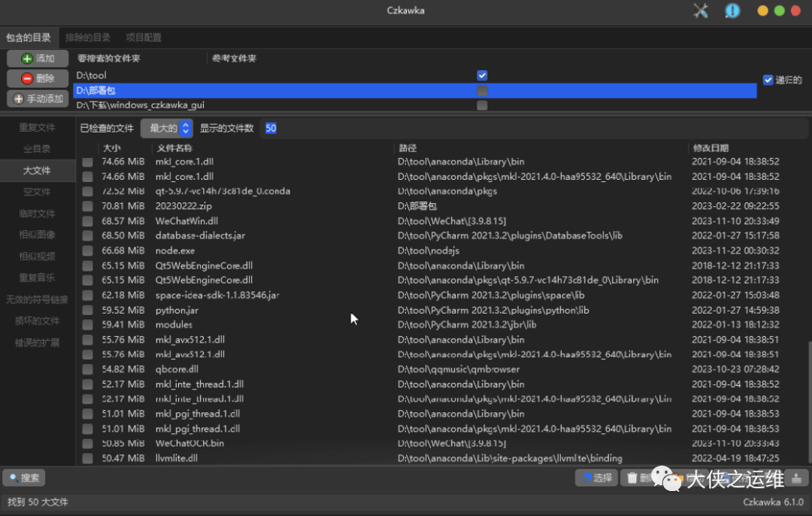
Task: Select the checkbox for database-dialects.jar
Action: click(x=87, y=235)
